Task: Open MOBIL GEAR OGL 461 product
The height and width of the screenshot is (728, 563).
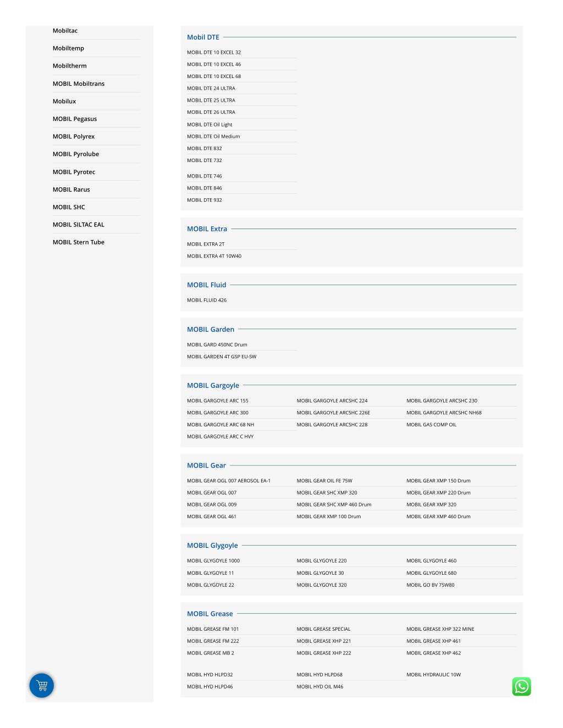Action: point(212,516)
